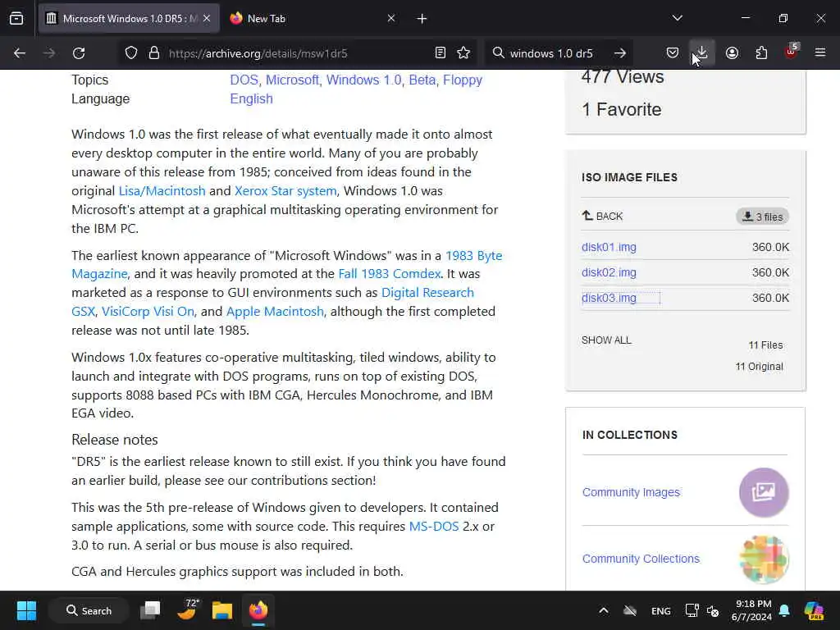
Task: Open the Downloads panel
Action: click(702, 52)
